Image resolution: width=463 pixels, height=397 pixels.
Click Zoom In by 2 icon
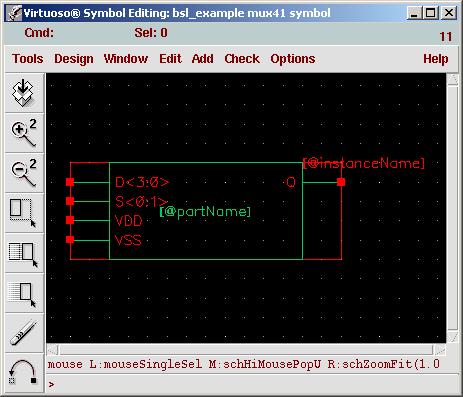(24, 133)
